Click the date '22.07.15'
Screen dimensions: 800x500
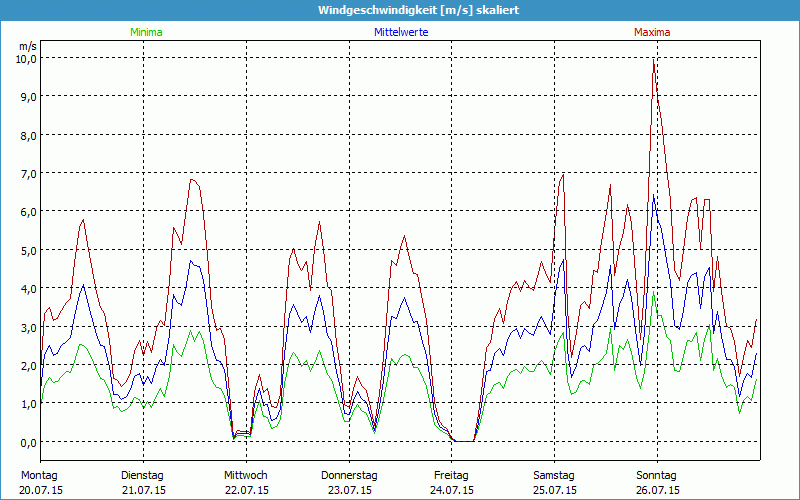coord(247,490)
